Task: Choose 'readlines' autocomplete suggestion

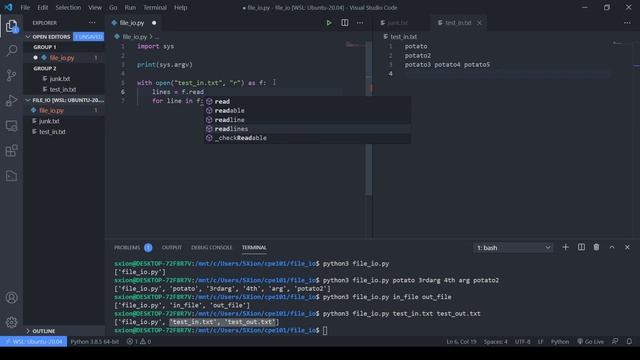Action: click(x=307, y=129)
